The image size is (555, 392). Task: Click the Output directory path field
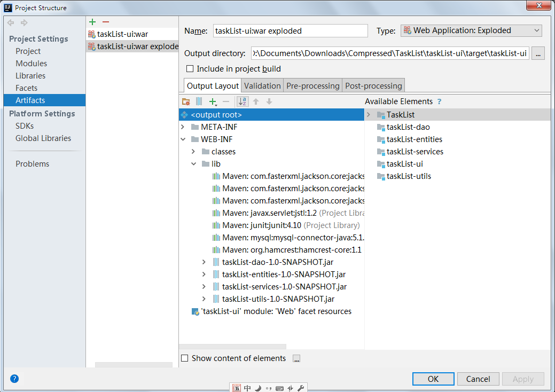[x=390, y=53]
